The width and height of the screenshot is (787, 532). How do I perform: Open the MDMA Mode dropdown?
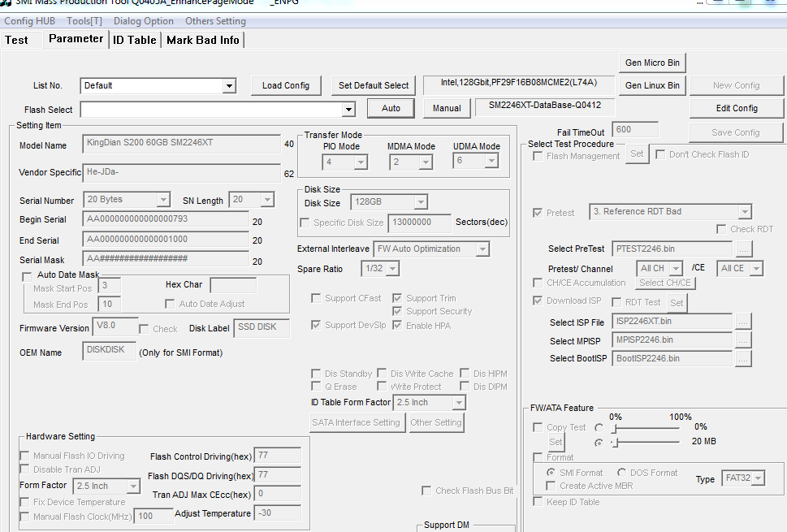[x=426, y=162]
